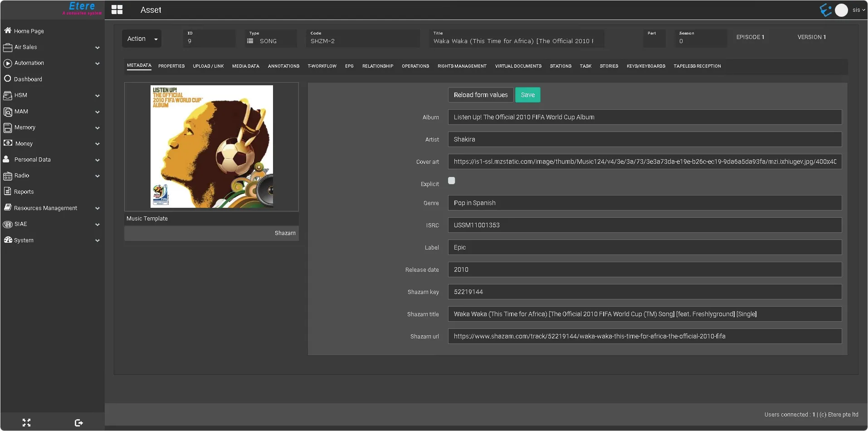Viewport: 868px width, 431px height.
Task: Expand the Air Sales menu chevron
Action: click(x=98, y=48)
